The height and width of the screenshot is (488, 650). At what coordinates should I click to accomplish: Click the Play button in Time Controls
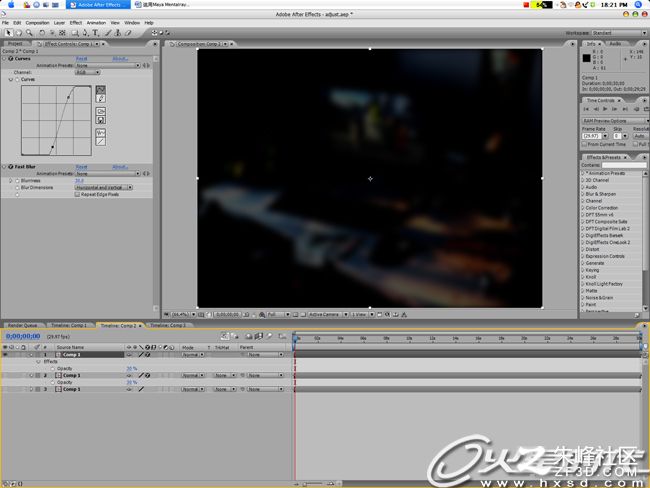click(605, 109)
